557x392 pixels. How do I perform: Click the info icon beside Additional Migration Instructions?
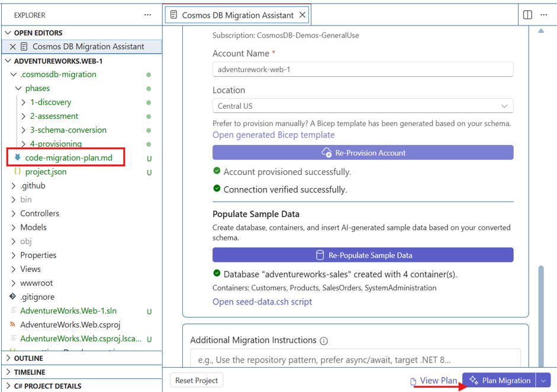click(324, 341)
